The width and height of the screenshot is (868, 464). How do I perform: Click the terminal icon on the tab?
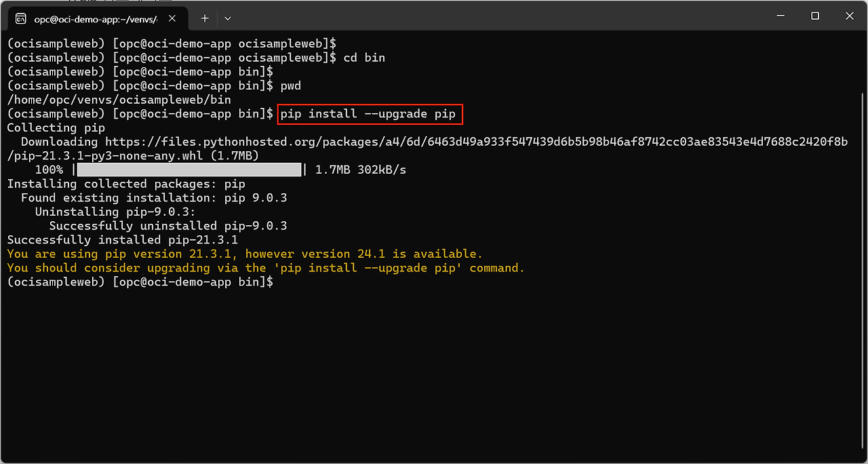tap(21, 18)
